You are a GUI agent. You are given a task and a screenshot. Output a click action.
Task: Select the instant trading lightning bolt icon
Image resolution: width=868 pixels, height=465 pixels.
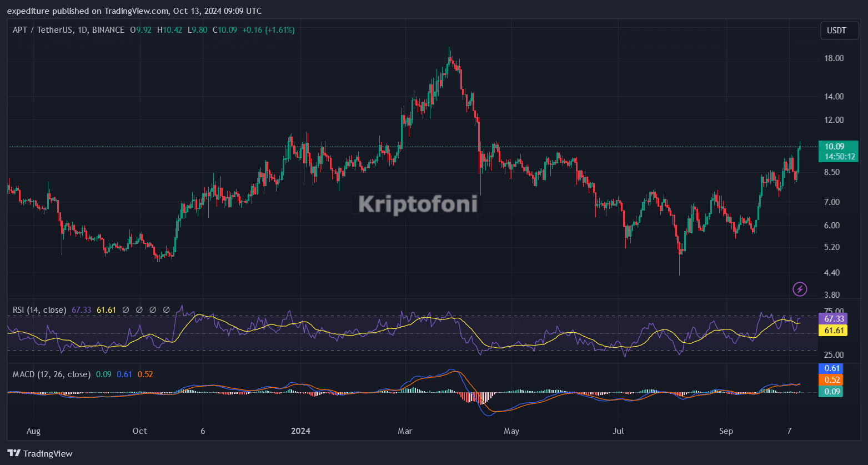coord(800,289)
